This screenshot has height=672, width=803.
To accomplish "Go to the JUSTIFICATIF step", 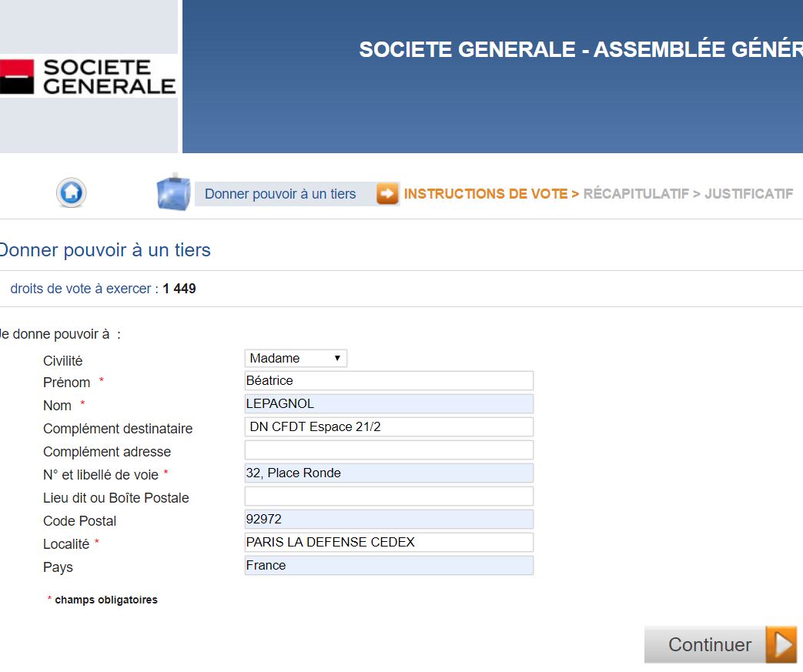I will tap(748, 194).
